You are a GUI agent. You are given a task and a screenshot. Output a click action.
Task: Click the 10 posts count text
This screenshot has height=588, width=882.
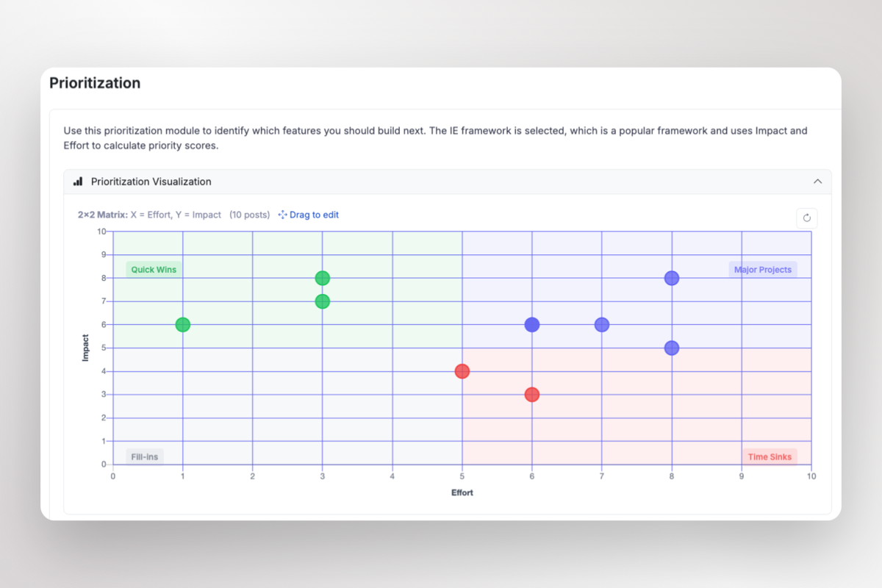click(247, 215)
